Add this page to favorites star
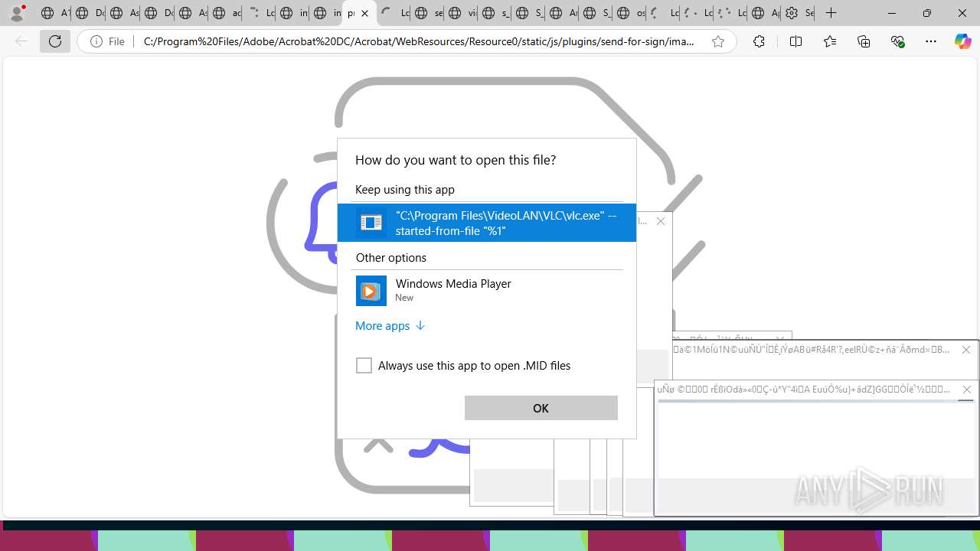The width and height of the screenshot is (980, 551). [718, 41]
